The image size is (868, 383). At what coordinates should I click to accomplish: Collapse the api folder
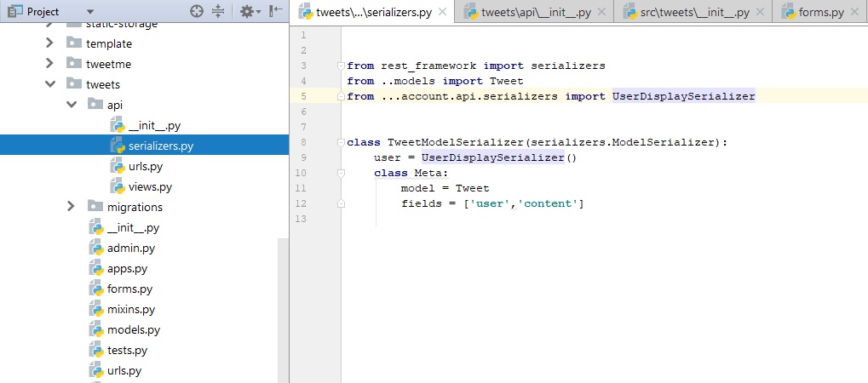point(71,105)
